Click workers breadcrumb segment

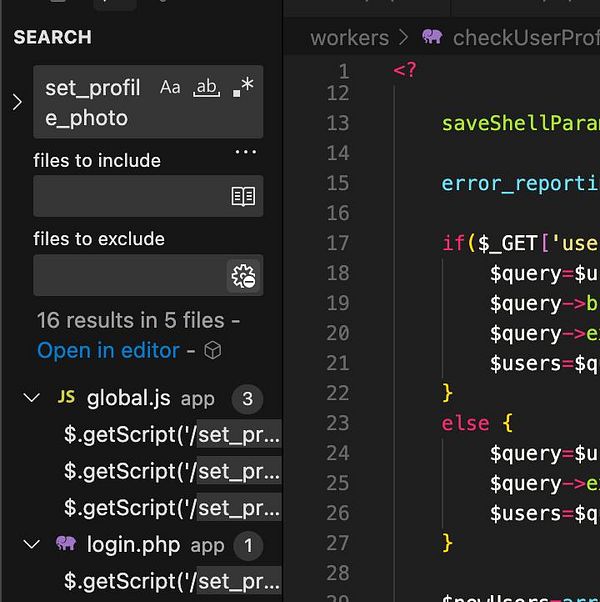point(350,38)
